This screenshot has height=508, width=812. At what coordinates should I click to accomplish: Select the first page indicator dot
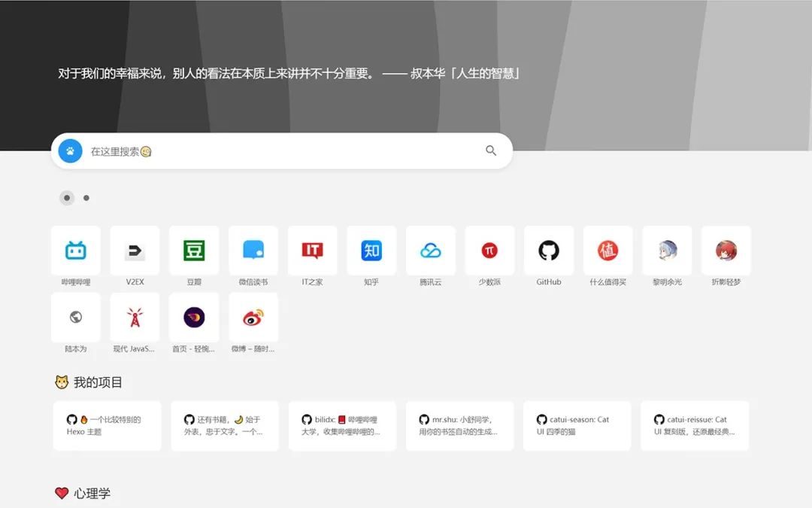tap(67, 197)
